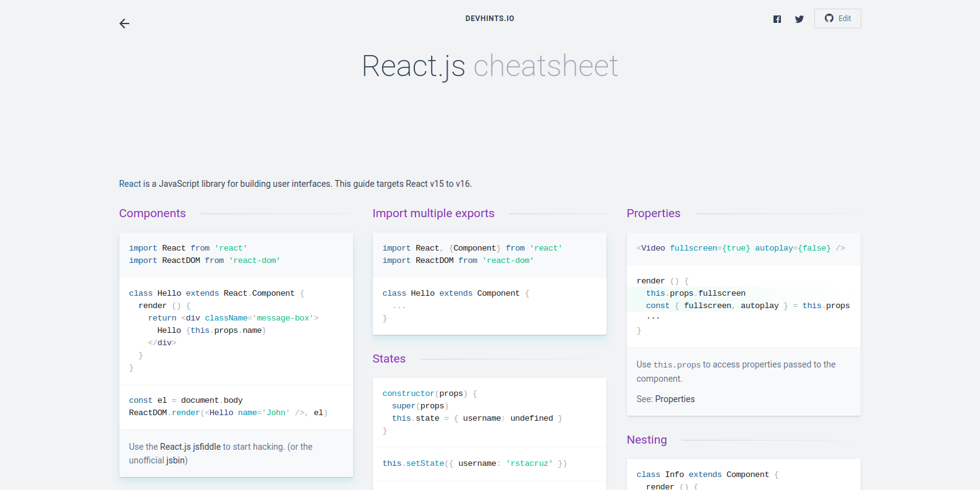The image size is (980, 490).
Task: Open the DEVHINTS.IO home link
Action: (x=490, y=19)
